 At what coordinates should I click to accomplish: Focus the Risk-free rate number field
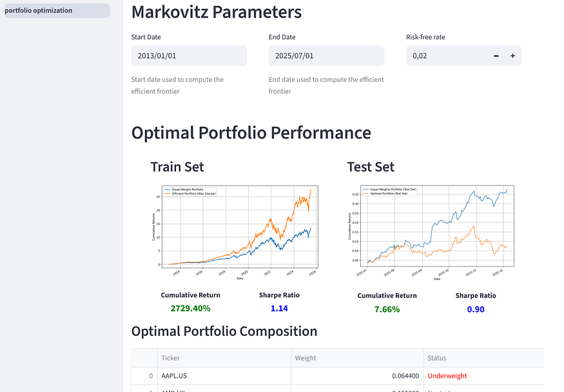click(x=446, y=56)
